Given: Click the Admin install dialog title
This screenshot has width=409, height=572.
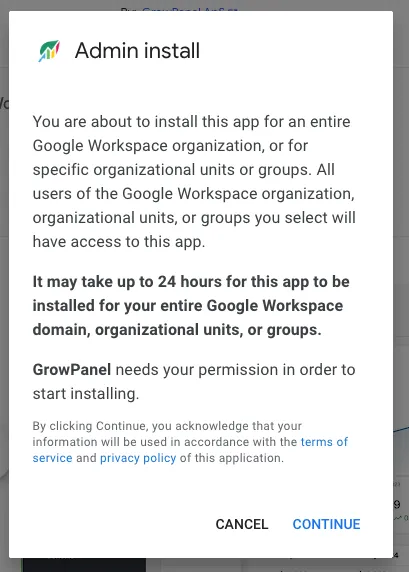Looking at the screenshot, I should pos(137,50).
